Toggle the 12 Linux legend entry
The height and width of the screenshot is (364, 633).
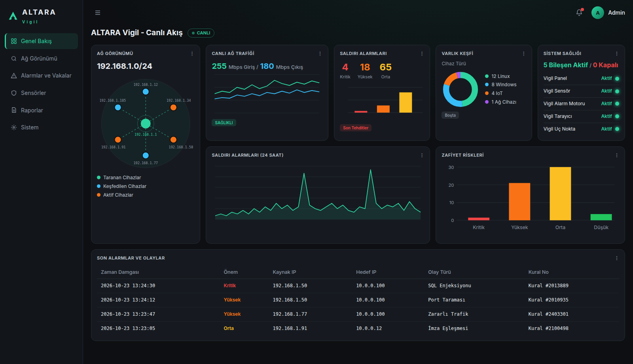point(497,76)
